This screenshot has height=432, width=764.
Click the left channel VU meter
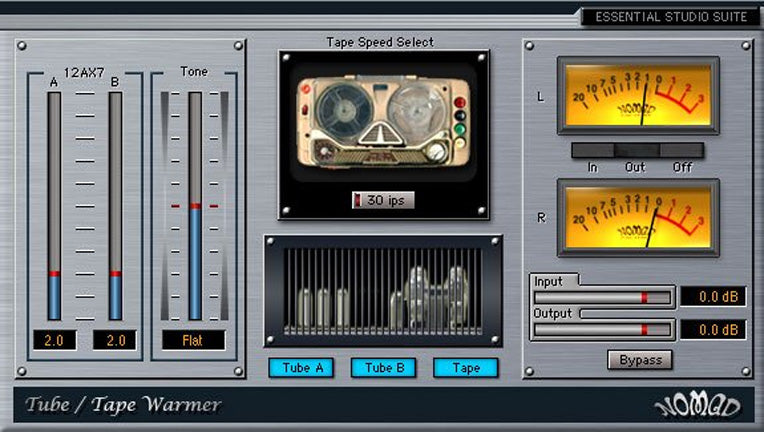(637, 95)
